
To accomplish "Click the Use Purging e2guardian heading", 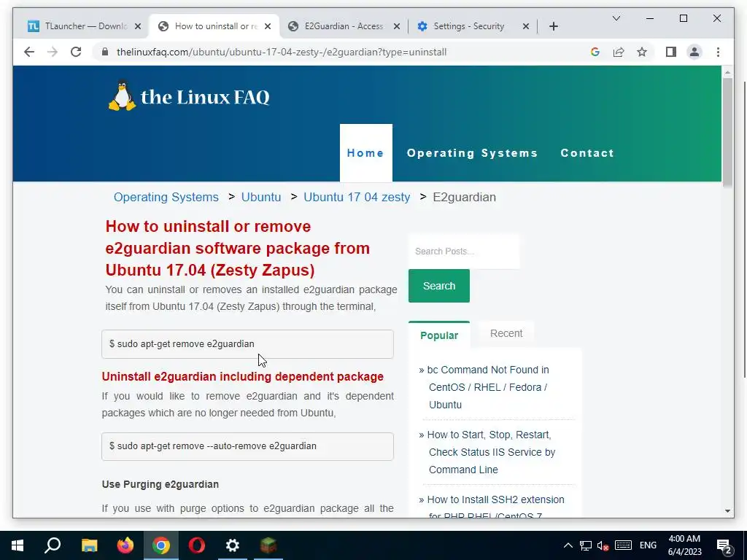I will click(x=160, y=484).
